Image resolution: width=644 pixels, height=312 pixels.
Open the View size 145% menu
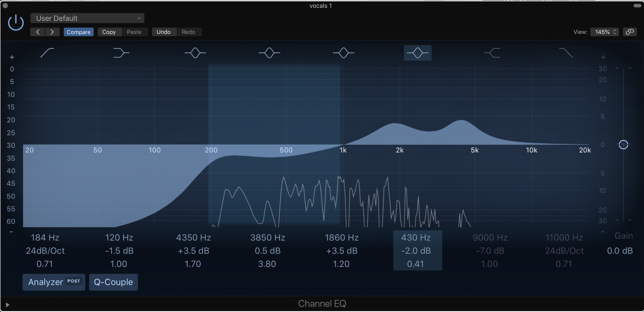coord(604,32)
